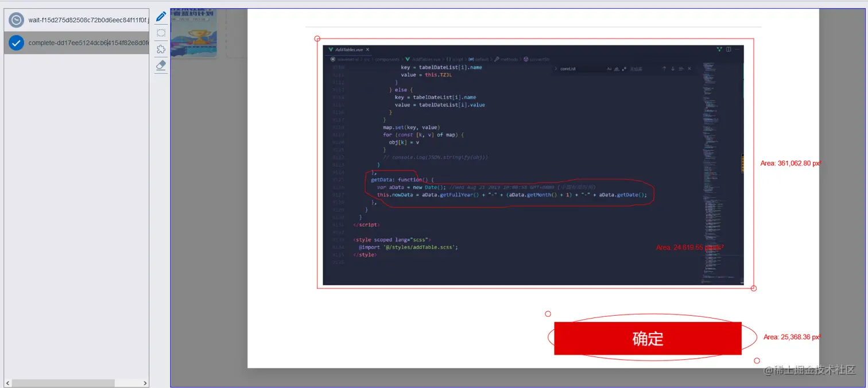Click the Vue icon on the AddTables.vue tab

(330, 49)
